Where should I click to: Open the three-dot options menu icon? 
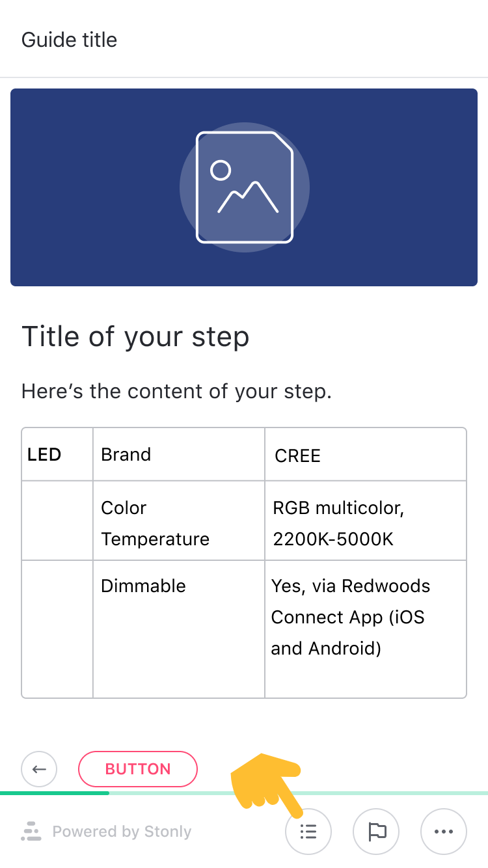click(x=444, y=832)
